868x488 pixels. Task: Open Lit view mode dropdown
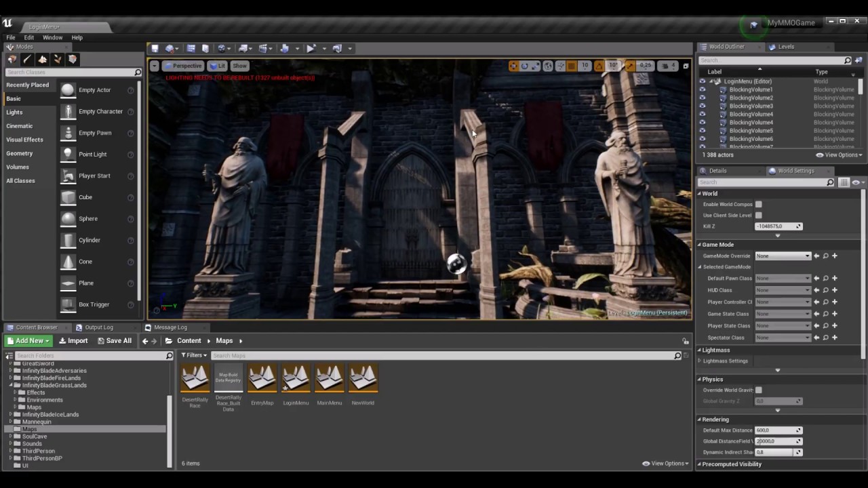[218, 66]
